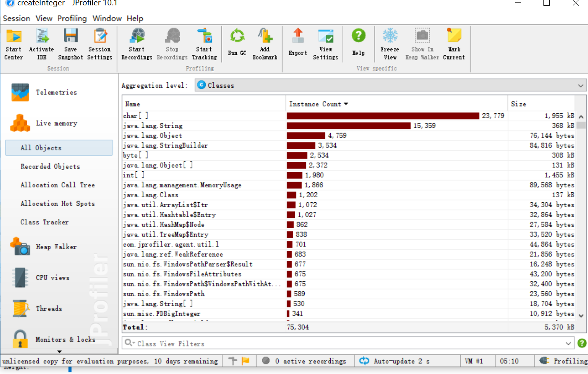Start Recordings from toolbar
Image resolution: width=588 pixels, height=374 pixels.
136,44
